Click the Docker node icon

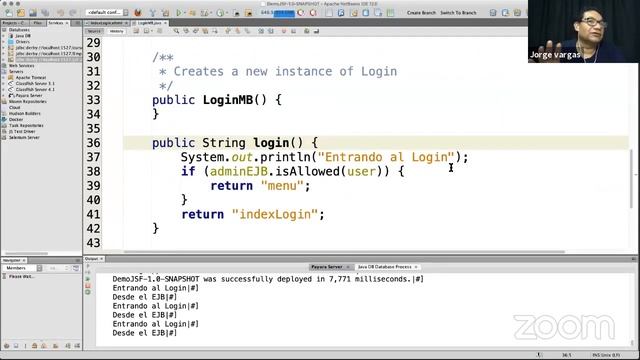[4, 120]
